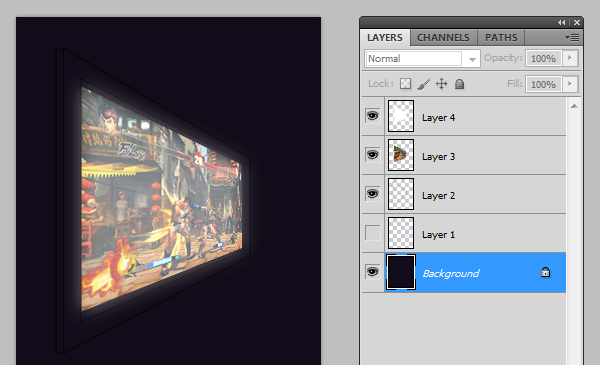
Task: Select the lock image pixels brush icon
Action: click(423, 84)
